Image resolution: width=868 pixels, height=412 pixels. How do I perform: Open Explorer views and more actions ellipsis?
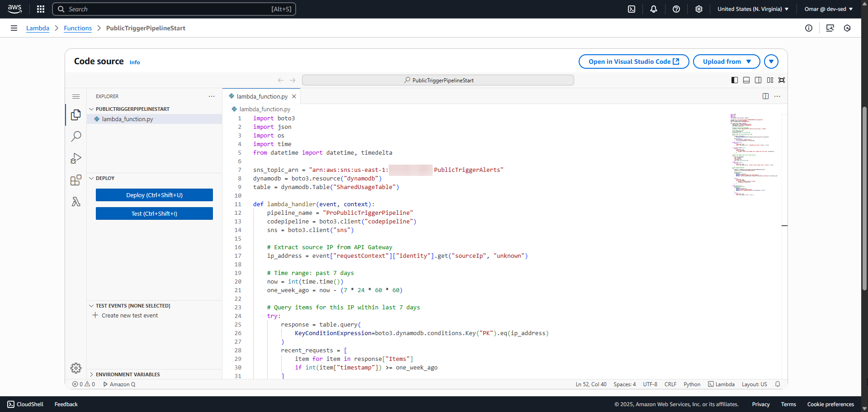click(212, 96)
